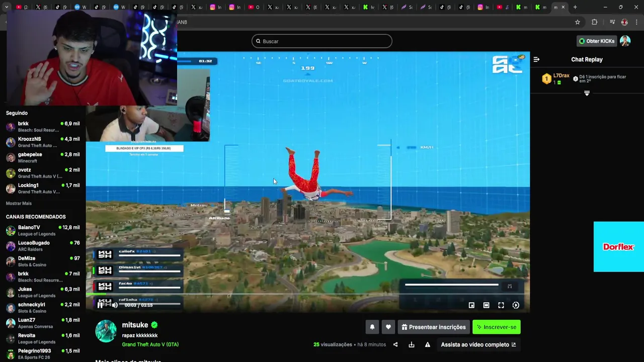Switch to the YouTube tab labeled O
This screenshot has height=362, width=644.
click(255, 7)
